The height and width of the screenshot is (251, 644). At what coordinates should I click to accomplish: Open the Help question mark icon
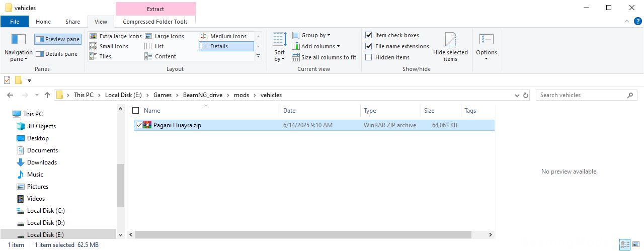pos(637,21)
